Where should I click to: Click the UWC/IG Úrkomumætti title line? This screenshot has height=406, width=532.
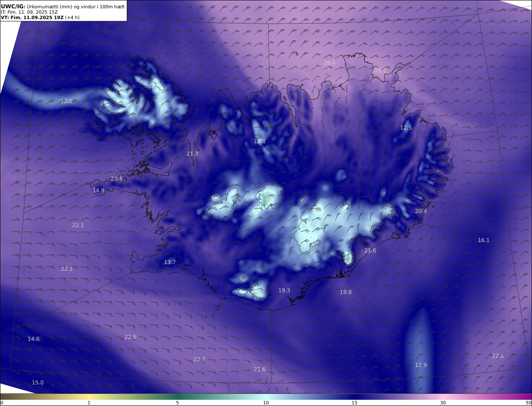coord(63,6)
